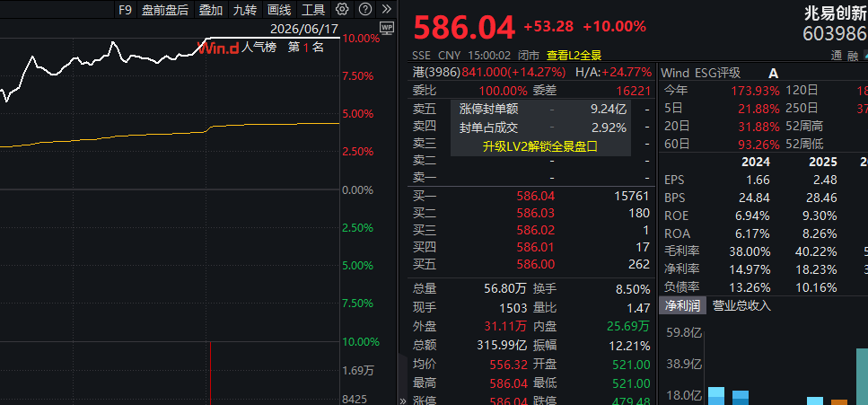868x405 pixels.
Task: Click the stock name 兆易创新
Action: (x=836, y=13)
